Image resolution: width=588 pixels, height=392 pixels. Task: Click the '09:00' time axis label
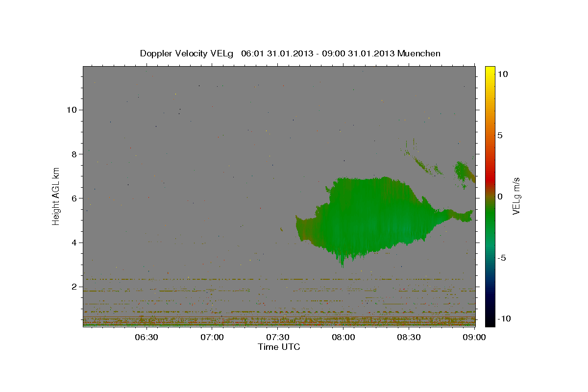point(474,337)
